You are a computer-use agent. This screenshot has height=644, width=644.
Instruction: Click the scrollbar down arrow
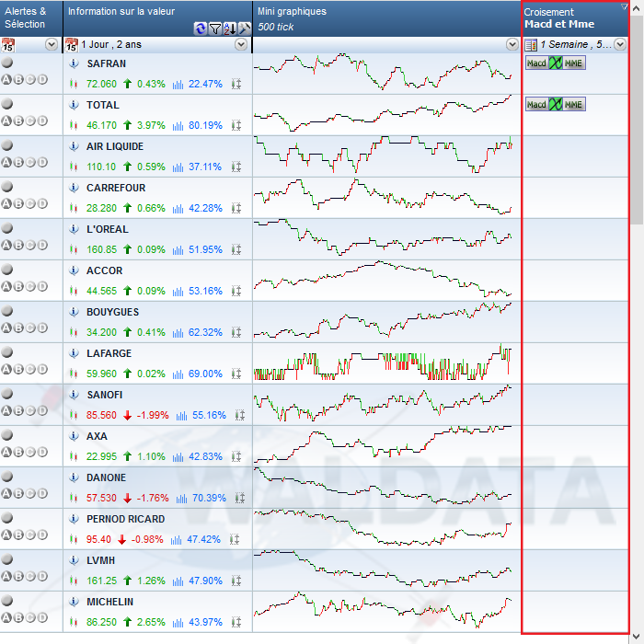[x=637, y=637]
